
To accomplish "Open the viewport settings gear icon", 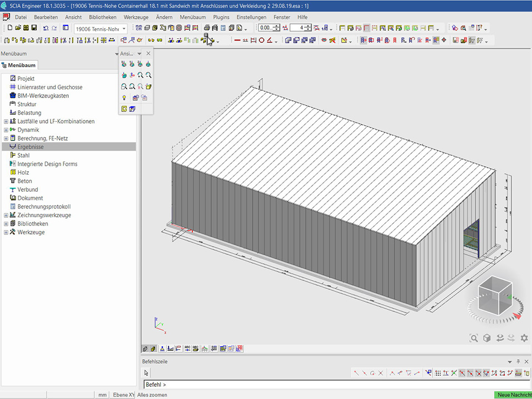I will [x=524, y=337].
